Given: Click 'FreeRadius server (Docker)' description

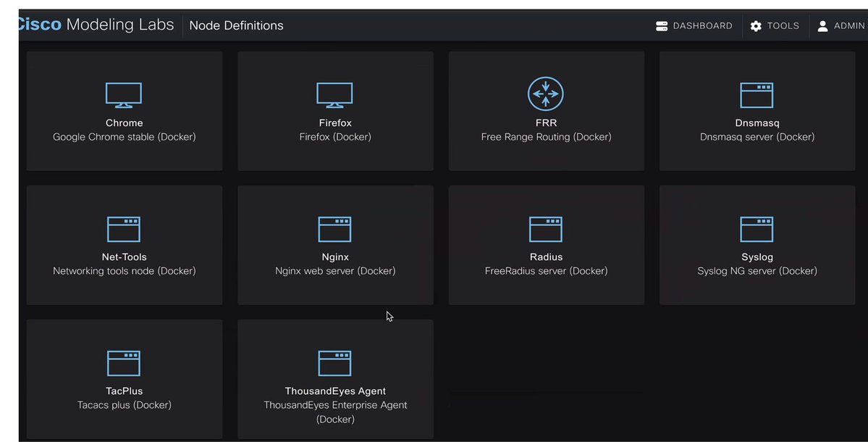Looking at the screenshot, I should (546, 271).
